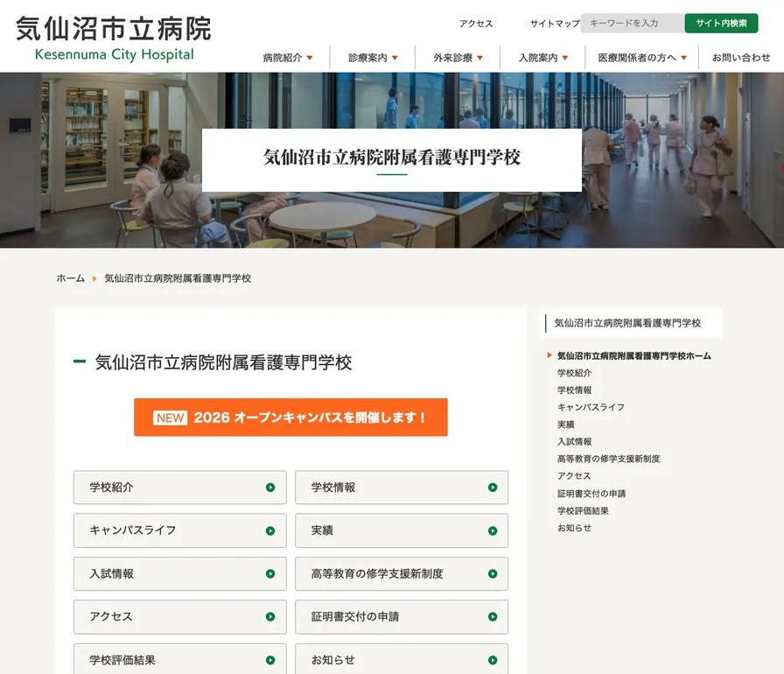Click green arrow icon on 実績 card

click(493, 531)
